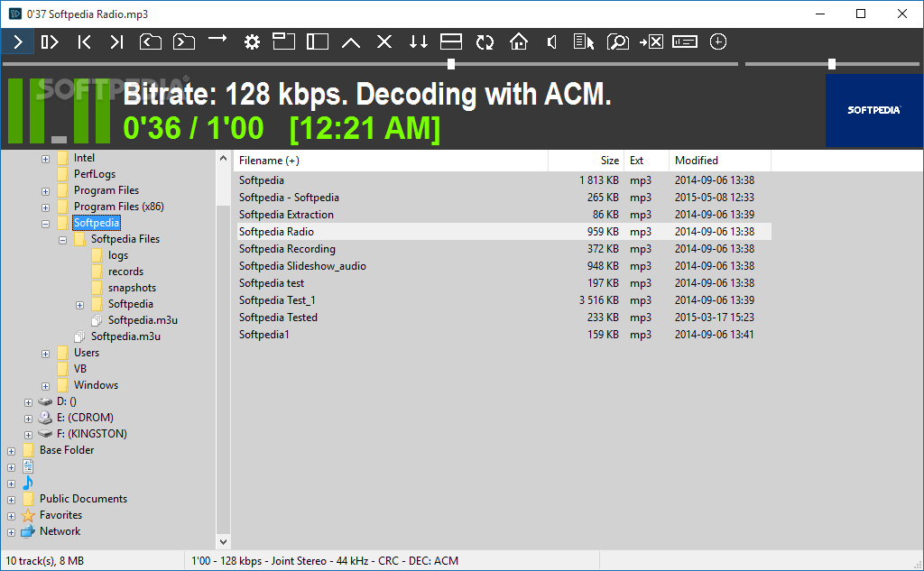924x571 pixels.
Task: Sort by Filename (+) column header
Action: click(392, 161)
